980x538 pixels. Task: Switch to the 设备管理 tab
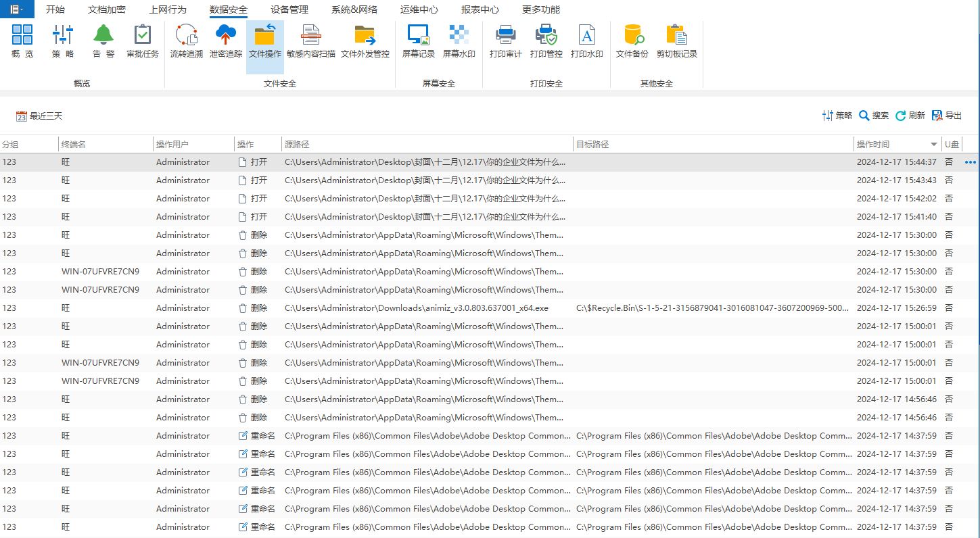289,10
